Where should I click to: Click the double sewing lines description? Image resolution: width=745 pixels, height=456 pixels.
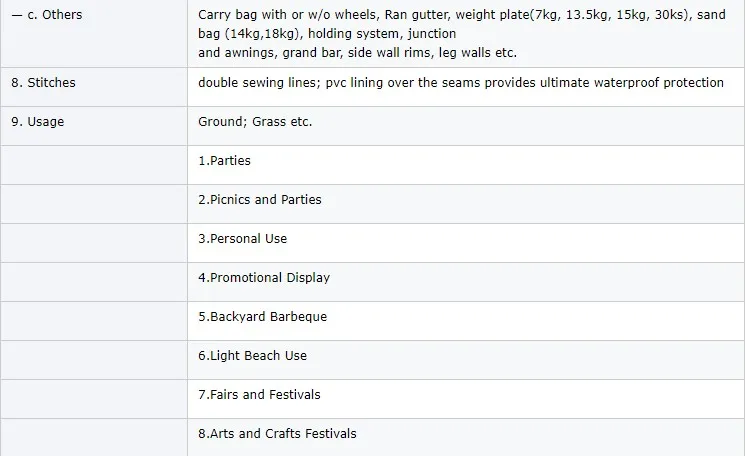click(x=460, y=82)
